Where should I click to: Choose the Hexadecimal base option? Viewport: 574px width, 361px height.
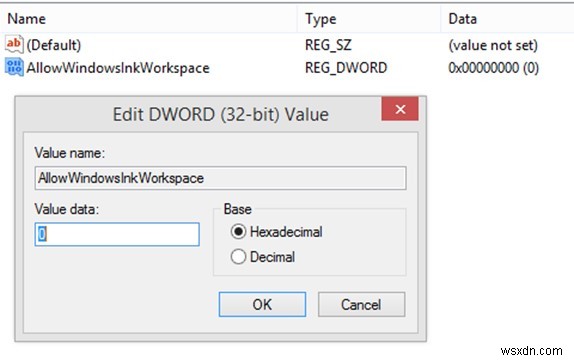276,232
